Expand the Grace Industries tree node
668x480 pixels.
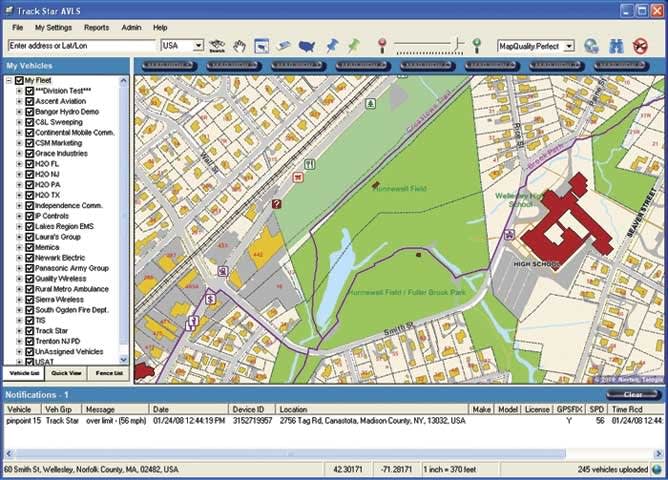tap(19, 153)
